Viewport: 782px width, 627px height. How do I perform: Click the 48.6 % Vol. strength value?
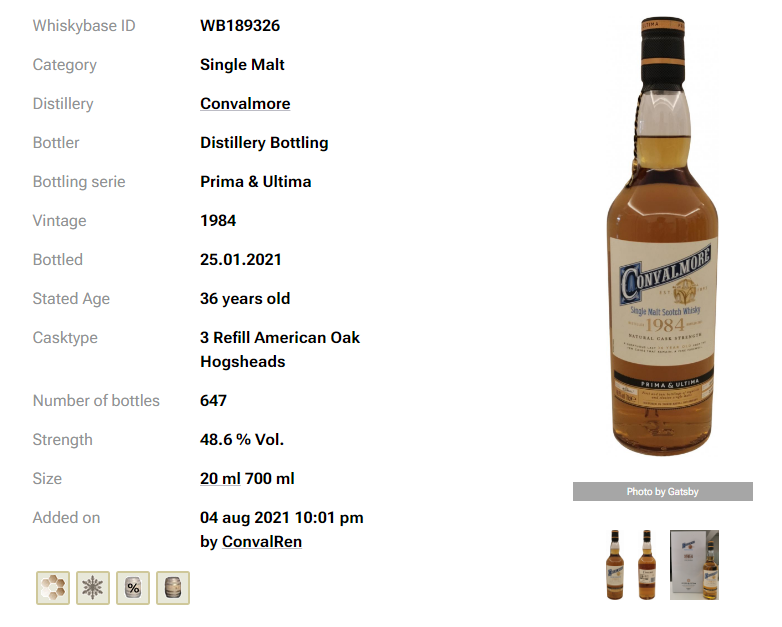pyautogui.click(x=242, y=440)
